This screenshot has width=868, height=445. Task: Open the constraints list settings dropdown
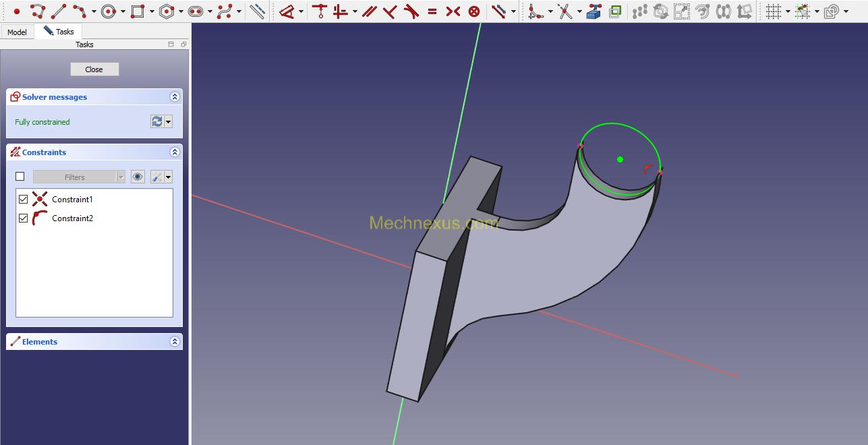[x=168, y=177]
